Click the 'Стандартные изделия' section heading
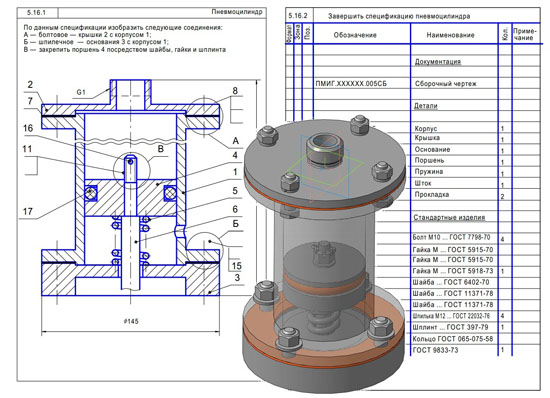The image size is (550, 398). 449,217
